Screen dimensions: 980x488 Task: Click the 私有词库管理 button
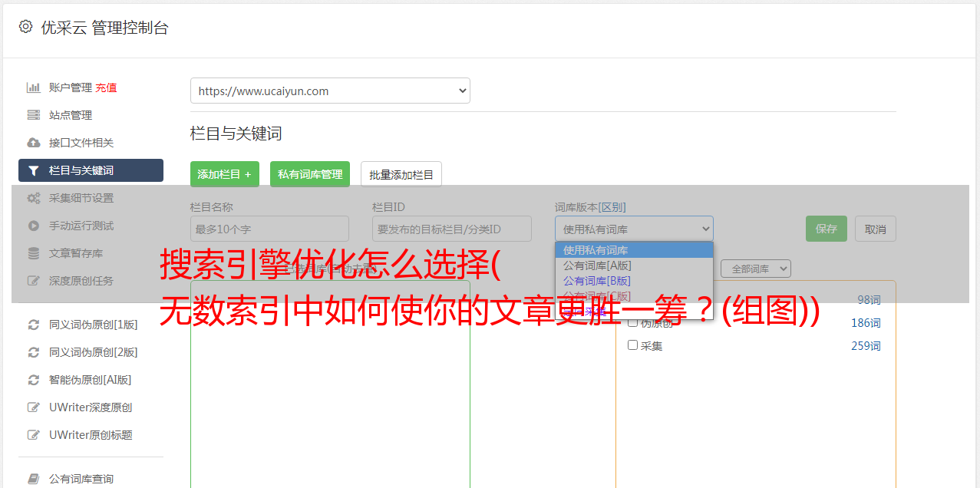click(x=310, y=174)
